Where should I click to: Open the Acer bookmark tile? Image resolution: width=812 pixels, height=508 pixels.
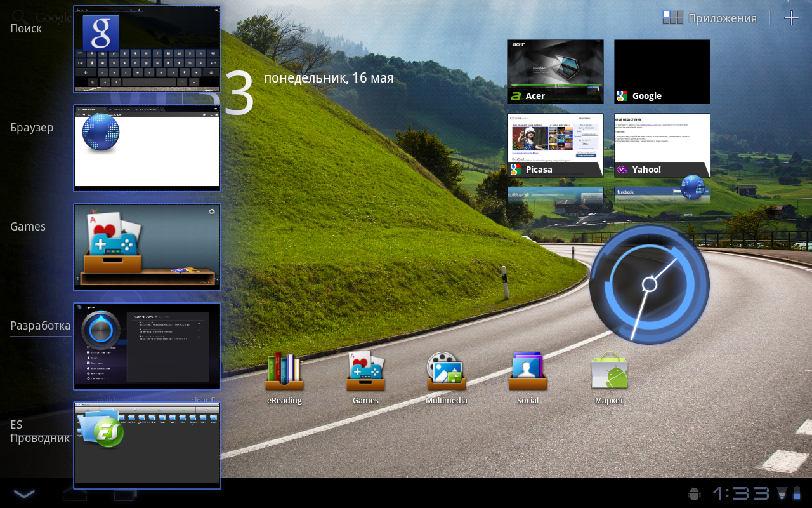[556, 72]
